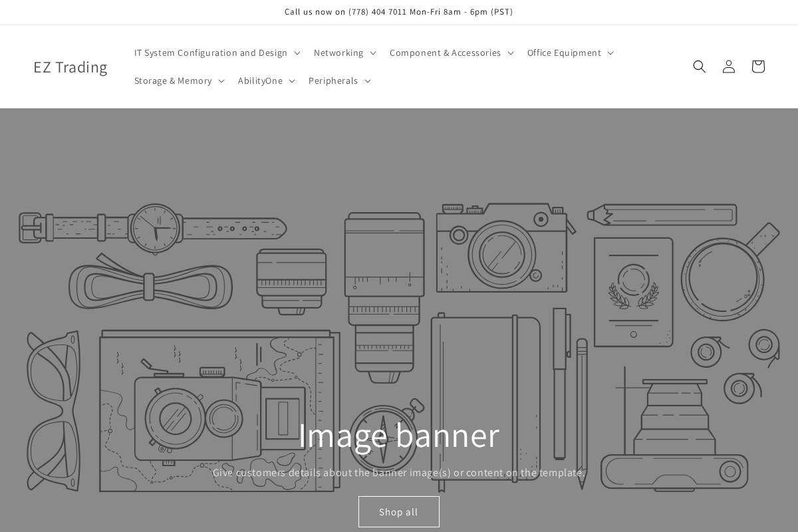Viewport: 798px width, 532px height.
Task: Expand the IT System Configuration and Design dropdown
Action: 297,53
